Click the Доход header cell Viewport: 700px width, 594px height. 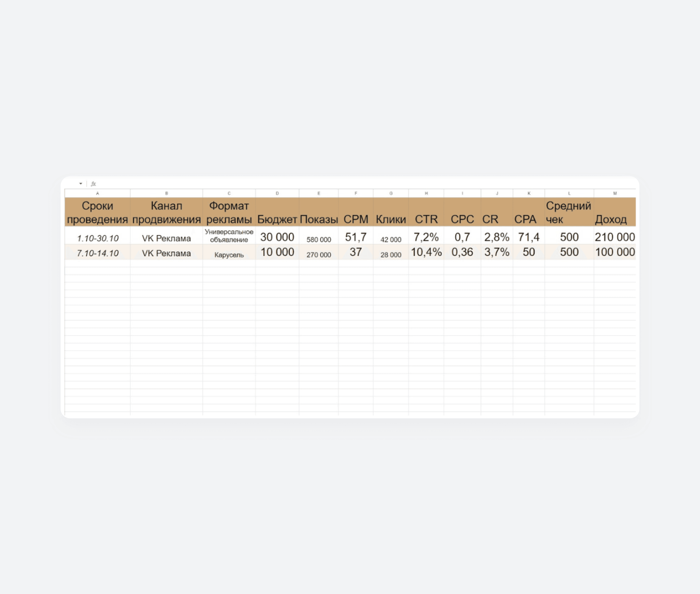click(615, 212)
